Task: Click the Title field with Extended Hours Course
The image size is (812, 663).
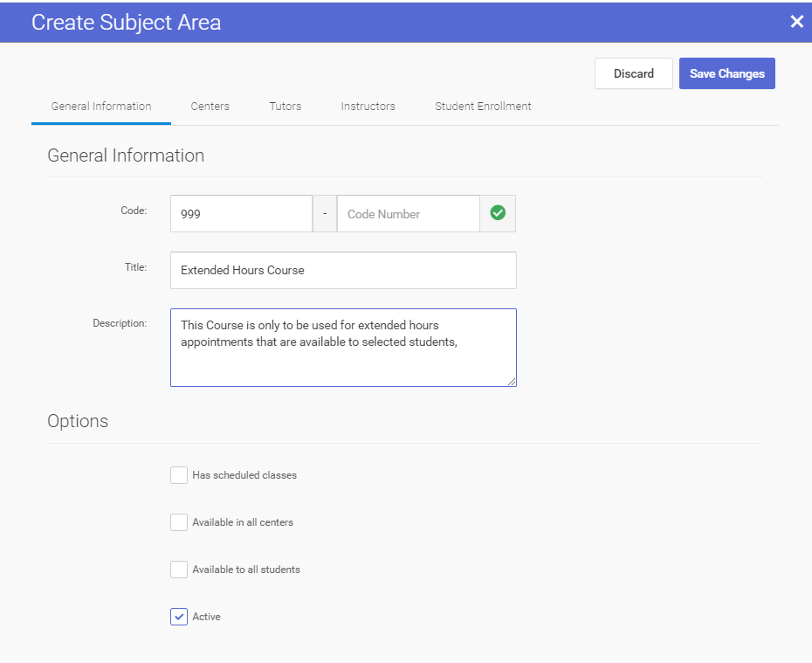Action: coord(343,271)
